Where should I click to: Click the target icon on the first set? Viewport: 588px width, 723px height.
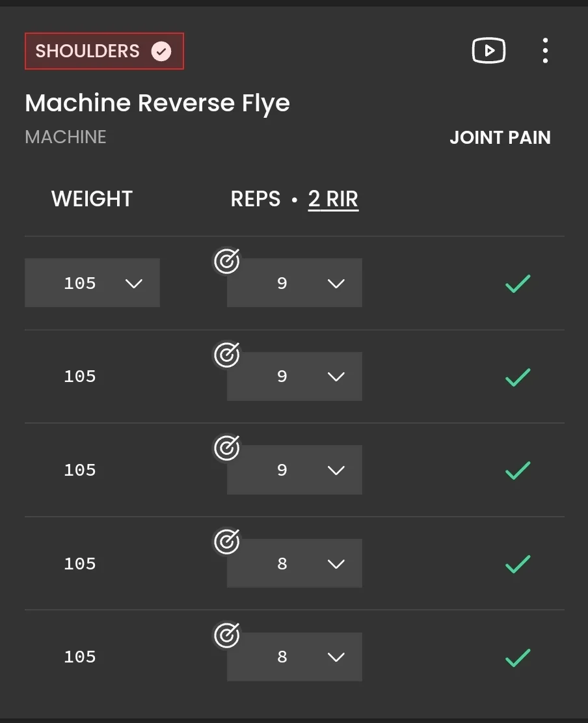[x=226, y=262]
